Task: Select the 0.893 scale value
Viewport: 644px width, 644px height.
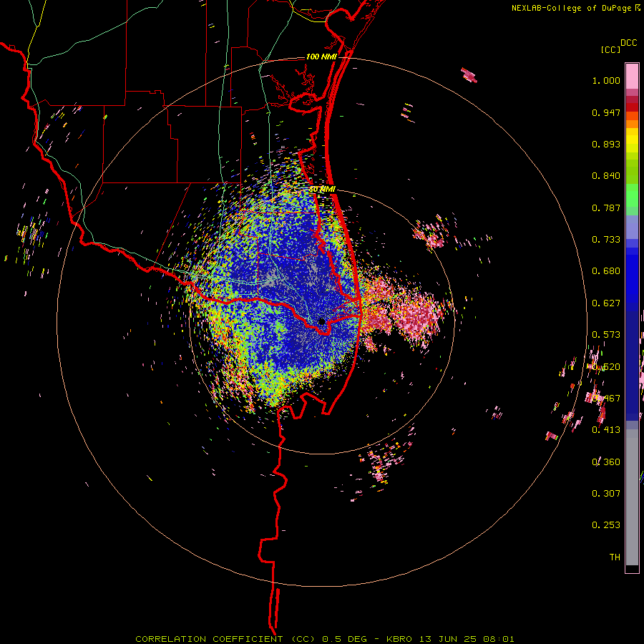Action: 606,144
